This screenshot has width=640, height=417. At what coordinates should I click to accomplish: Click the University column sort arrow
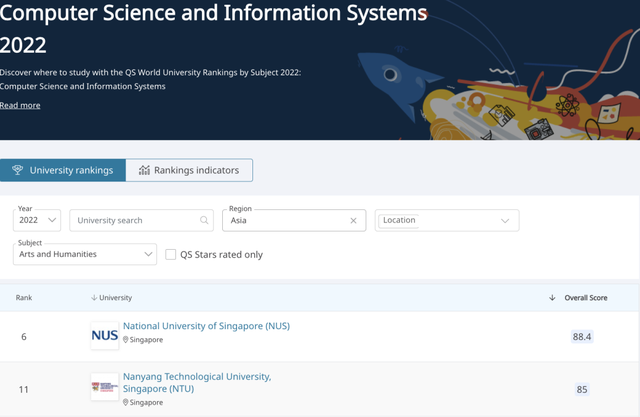point(94,298)
